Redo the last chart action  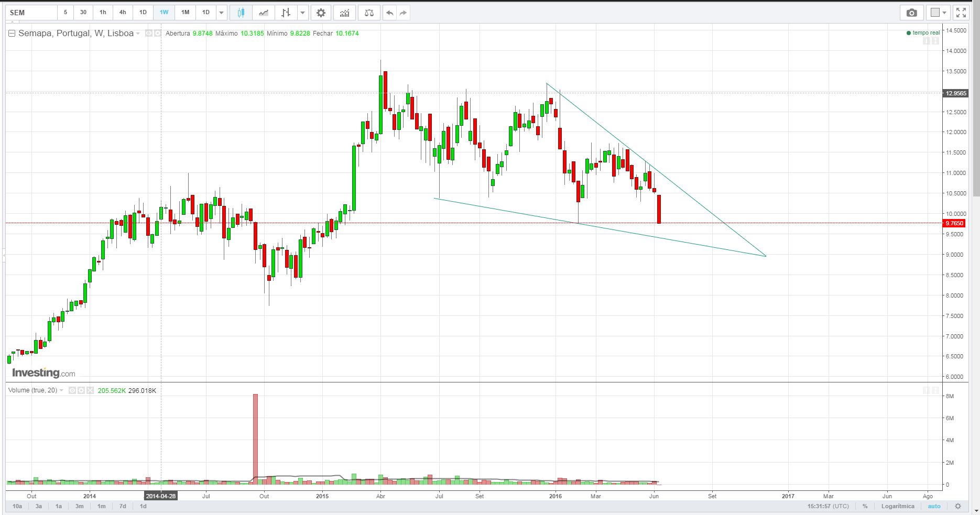pyautogui.click(x=403, y=13)
